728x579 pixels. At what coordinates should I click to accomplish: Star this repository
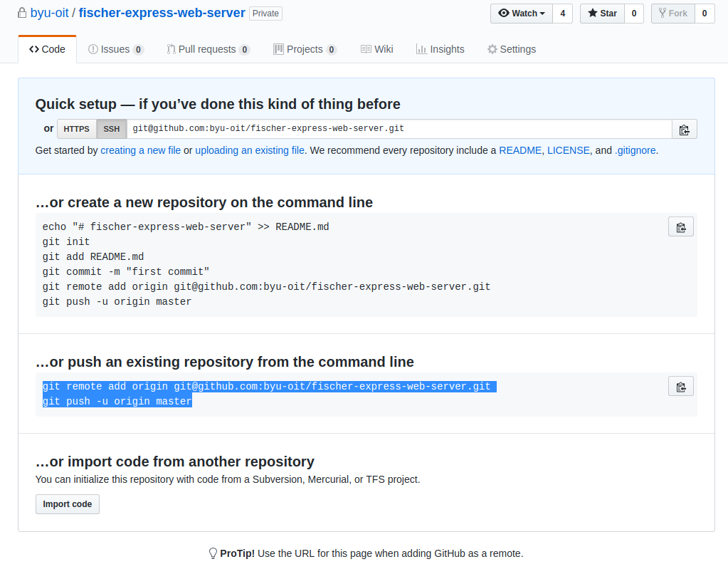coord(603,14)
